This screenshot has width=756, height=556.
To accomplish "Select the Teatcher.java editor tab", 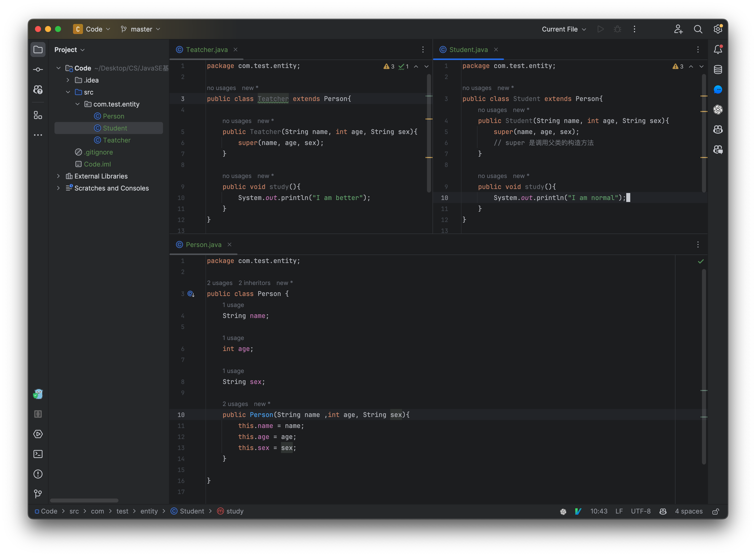I will (206, 49).
